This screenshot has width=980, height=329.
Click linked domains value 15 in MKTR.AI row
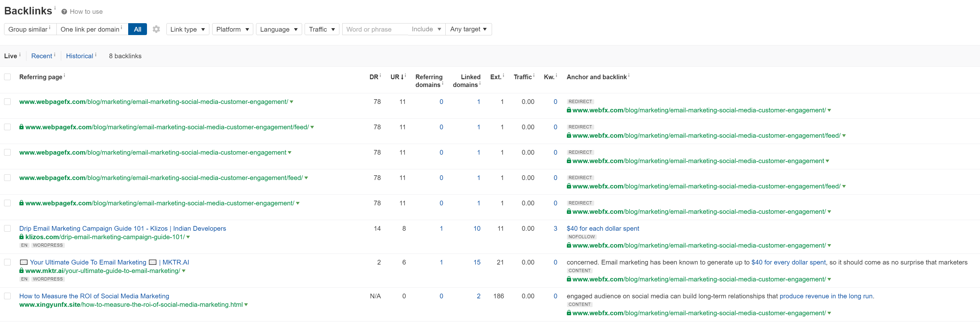[477, 263]
